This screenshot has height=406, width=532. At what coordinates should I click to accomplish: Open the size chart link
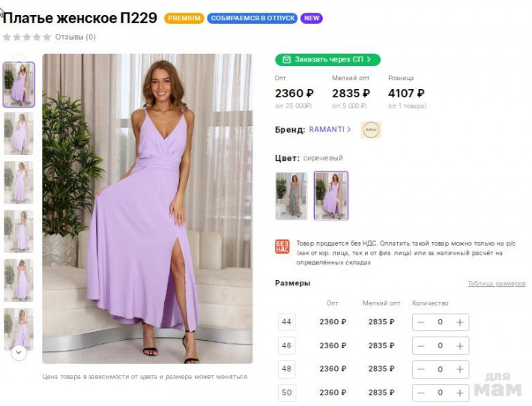[x=496, y=284]
